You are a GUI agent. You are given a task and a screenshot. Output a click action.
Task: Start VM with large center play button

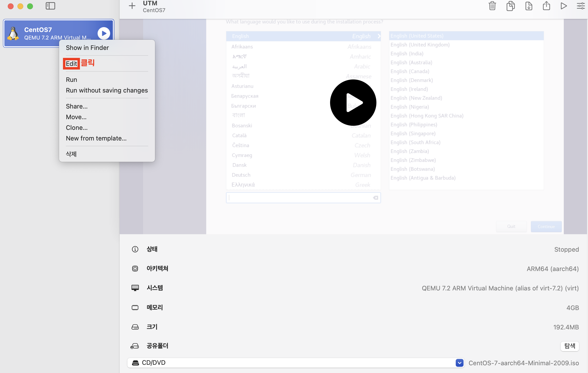tap(353, 103)
